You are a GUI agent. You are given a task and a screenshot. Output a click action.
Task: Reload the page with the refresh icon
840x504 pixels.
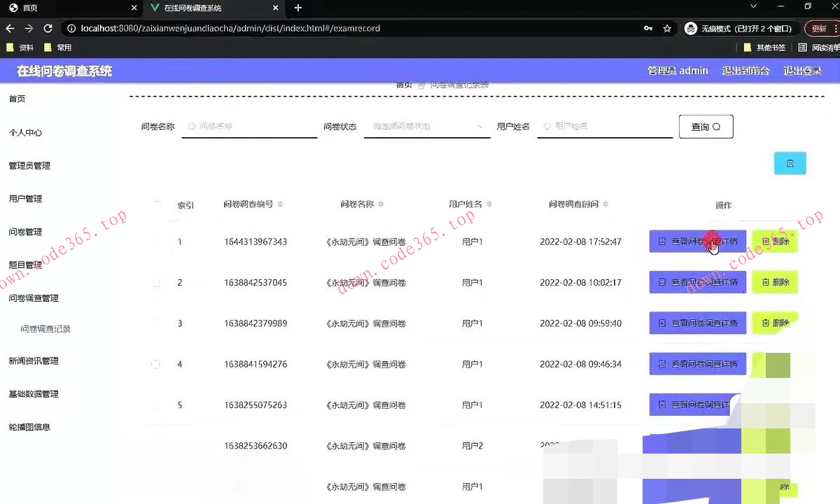tap(48, 29)
